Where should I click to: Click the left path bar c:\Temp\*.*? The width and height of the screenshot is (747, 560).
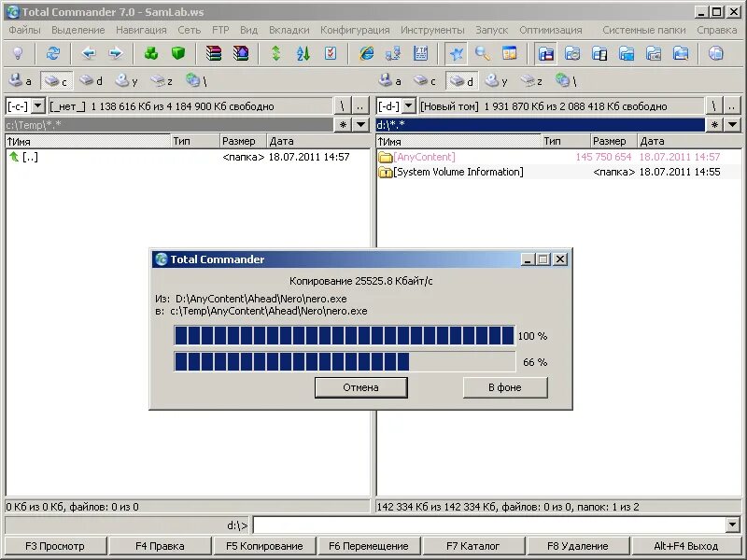169,125
